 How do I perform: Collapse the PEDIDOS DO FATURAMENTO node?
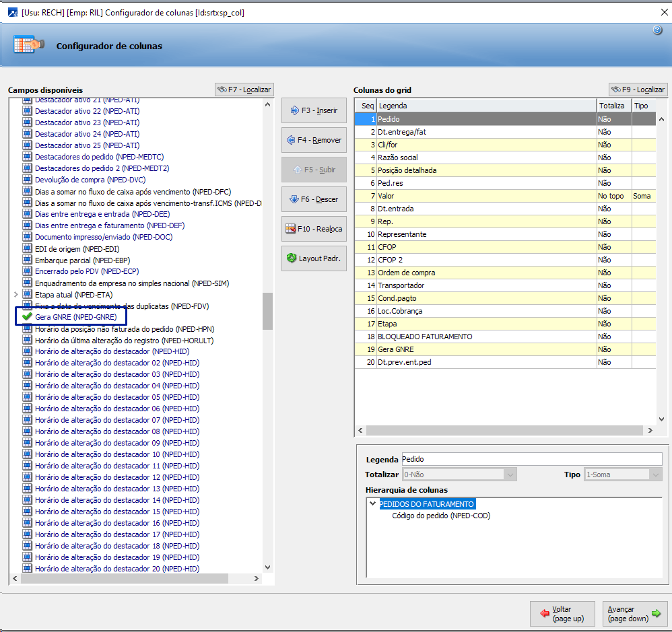click(x=372, y=504)
